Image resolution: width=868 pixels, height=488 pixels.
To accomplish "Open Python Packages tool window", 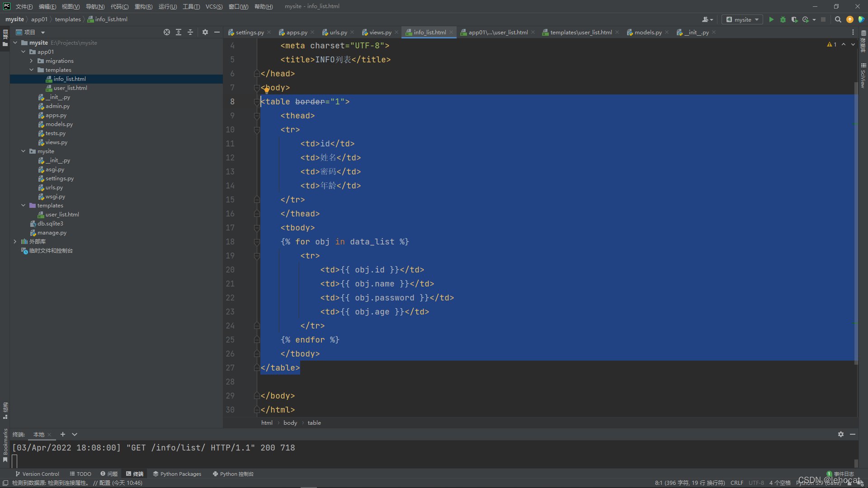I will [x=177, y=474].
